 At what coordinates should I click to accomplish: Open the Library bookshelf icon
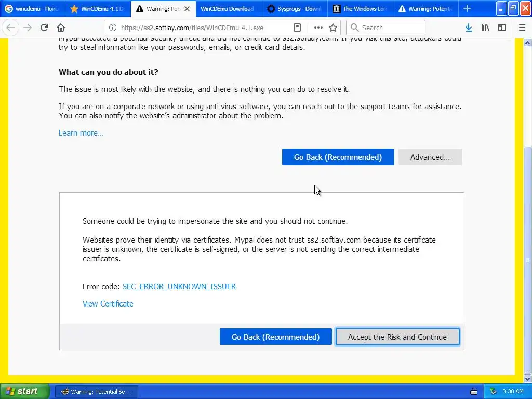click(x=485, y=28)
